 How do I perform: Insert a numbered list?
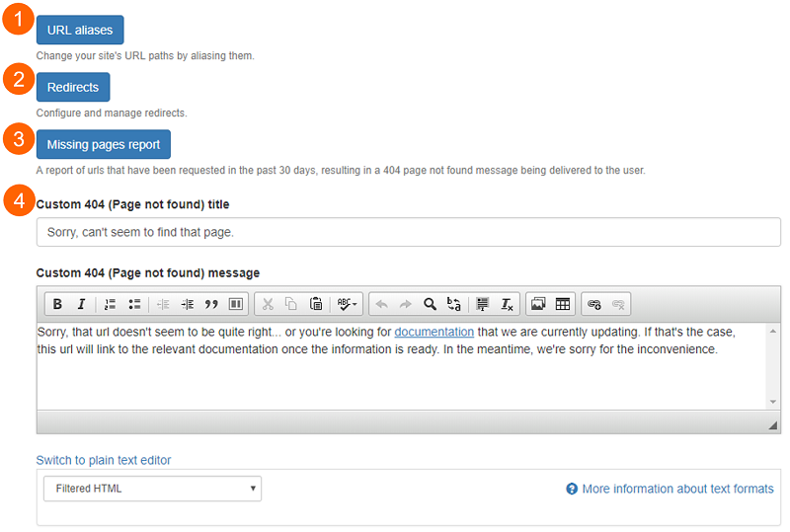tap(111, 304)
